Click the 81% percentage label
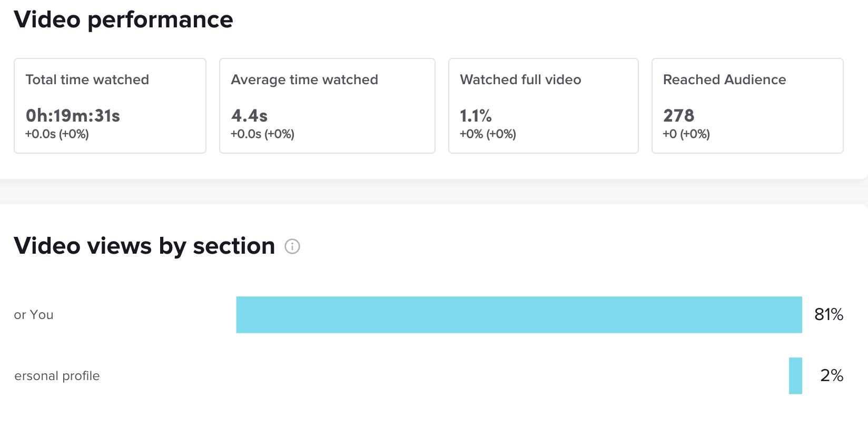Image resolution: width=868 pixels, height=439 pixels. point(828,315)
